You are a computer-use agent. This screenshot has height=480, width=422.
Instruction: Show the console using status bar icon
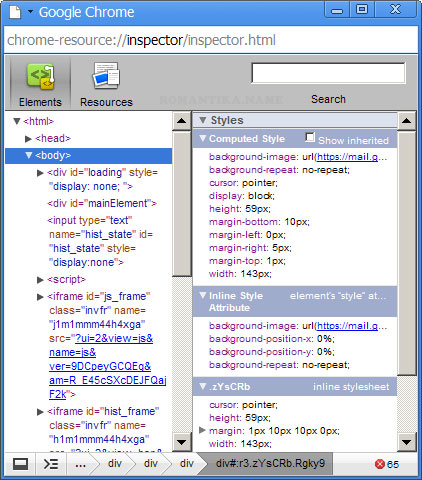pyautogui.click(x=51, y=464)
